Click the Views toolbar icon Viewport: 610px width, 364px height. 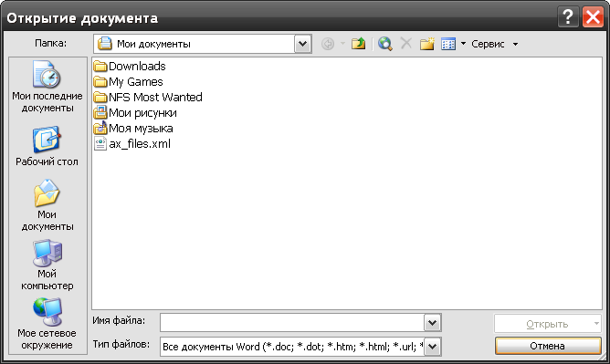pos(448,44)
